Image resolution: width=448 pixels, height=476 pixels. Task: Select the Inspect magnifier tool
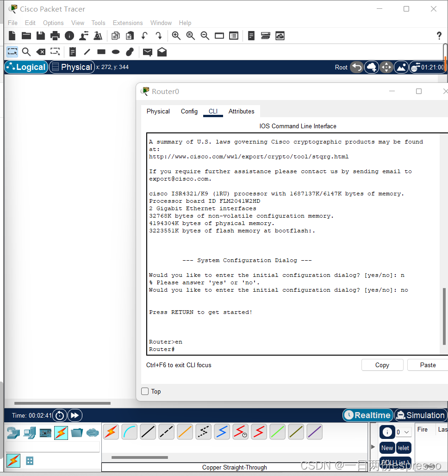click(26, 52)
